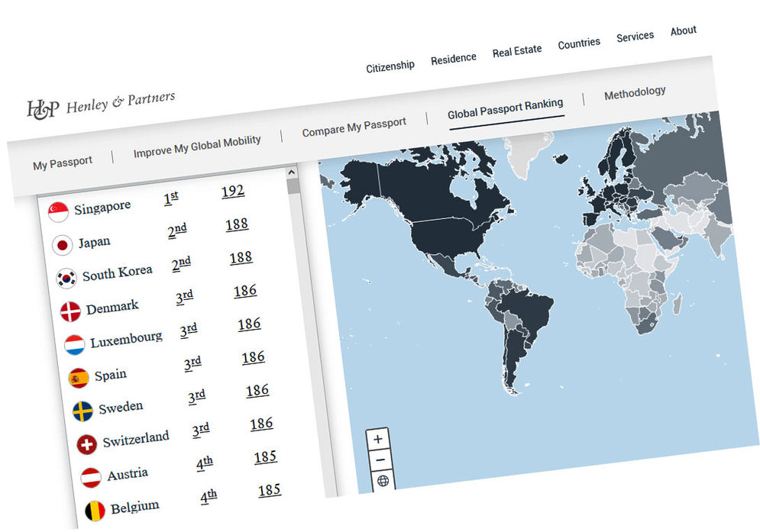Zoom out on the map
Viewport: 760px width, 532px height.
(380, 460)
